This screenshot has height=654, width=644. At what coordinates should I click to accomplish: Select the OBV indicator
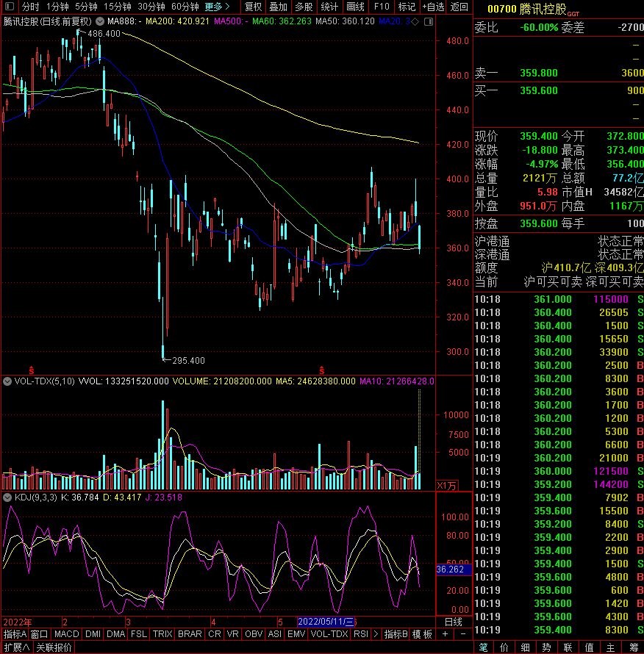point(254,634)
